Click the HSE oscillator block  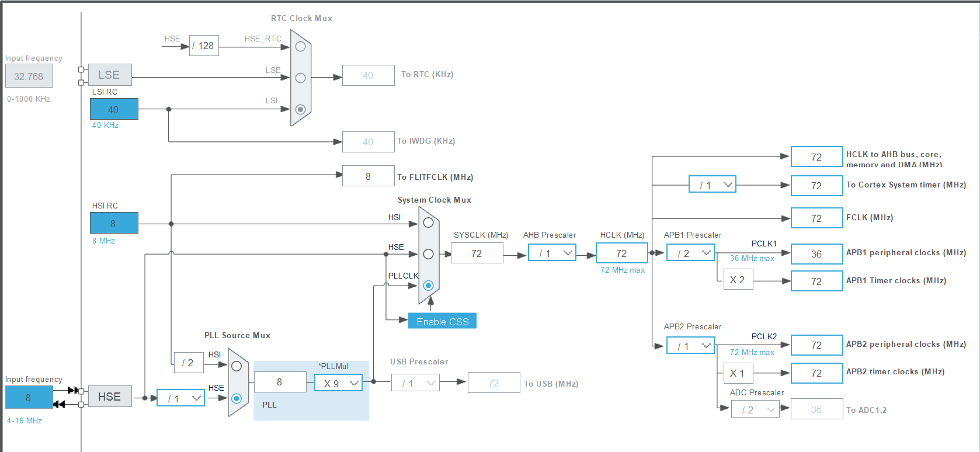tap(110, 397)
